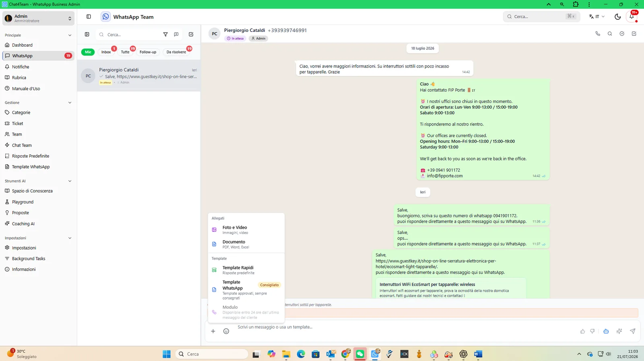Open Windows Start menu
This screenshot has height=361, width=644.
coord(167,354)
